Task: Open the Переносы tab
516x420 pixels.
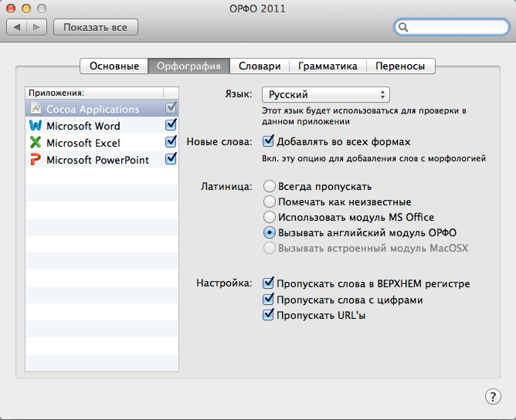Action: click(400, 66)
